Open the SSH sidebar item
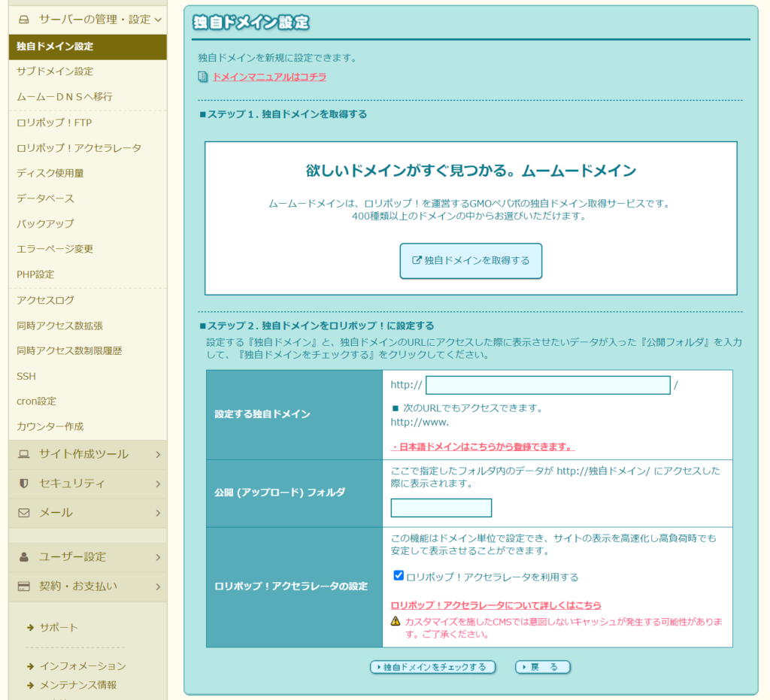This screenshot has width=770, height=700. click(x=26, y=376)
